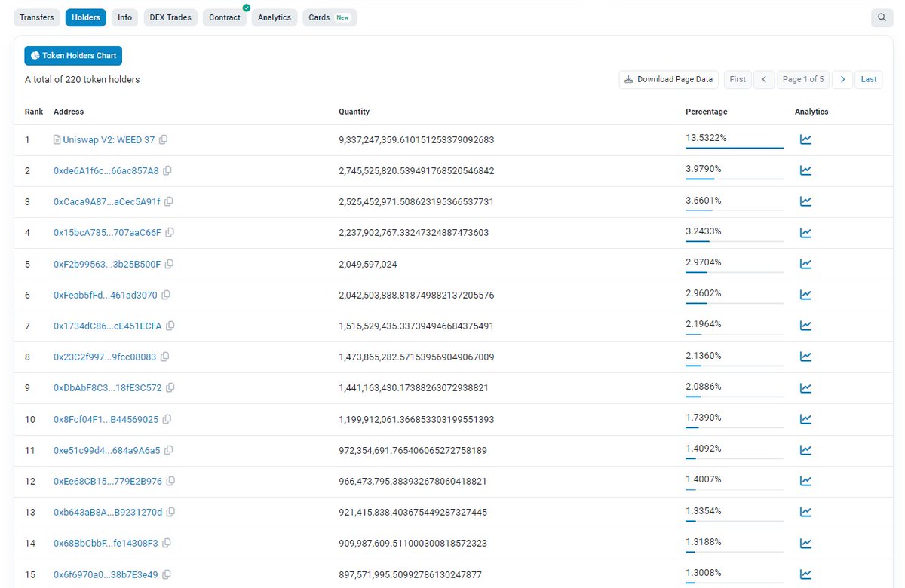This screenshot has width=905, height=588.
Task: Open the Cards New tab
Action: pos(330,17)
